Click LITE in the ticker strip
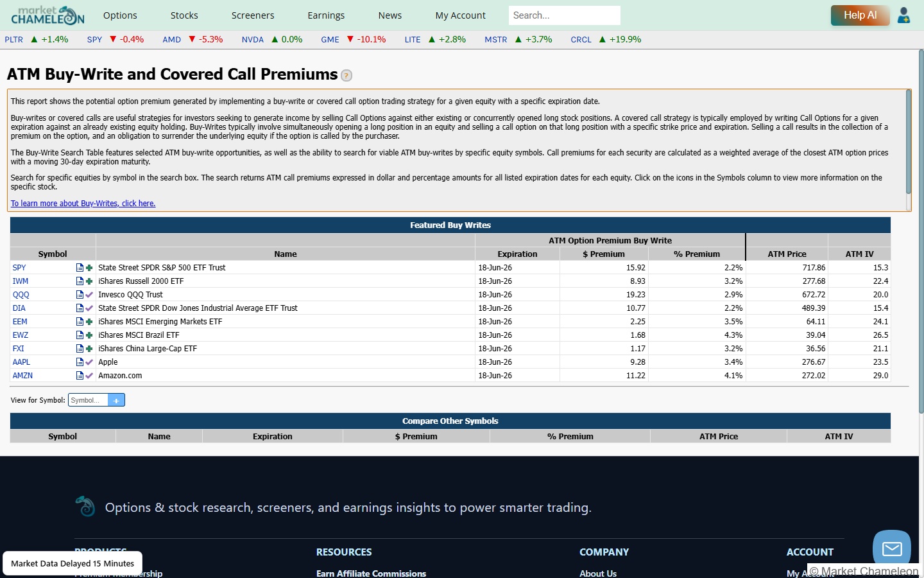 click(413, 40)
